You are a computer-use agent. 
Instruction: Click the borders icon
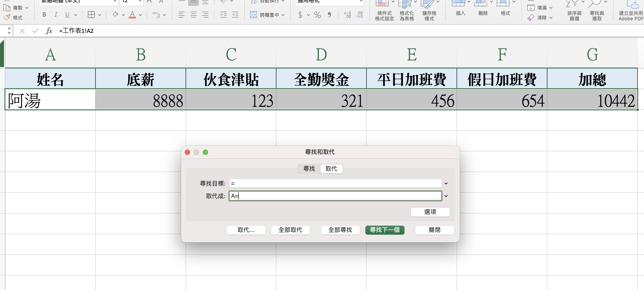(91, 15)
